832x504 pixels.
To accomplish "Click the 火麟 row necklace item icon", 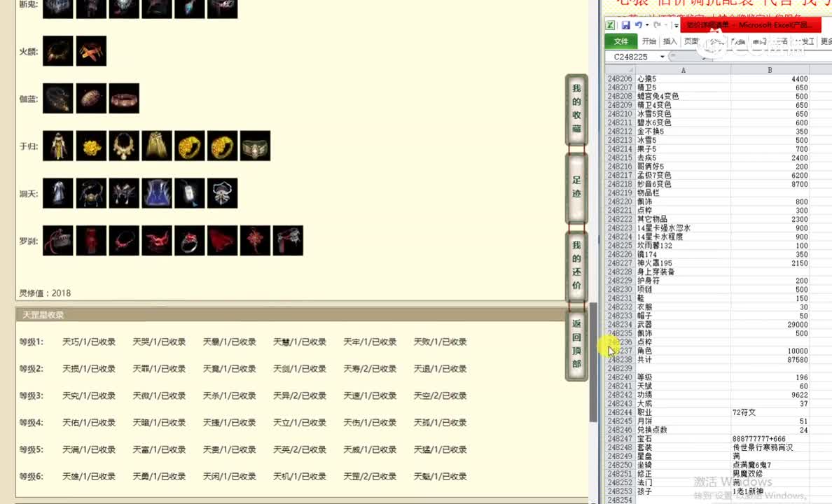I will coord(58,51).
